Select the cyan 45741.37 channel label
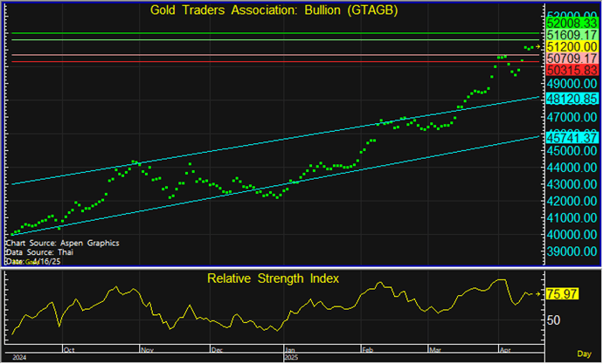Viewport: 603px width, 364px height. click(x=571, y=137)
